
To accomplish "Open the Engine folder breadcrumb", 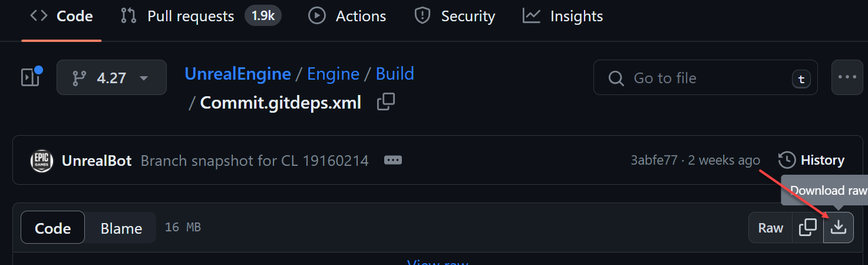I will click(333, 74).
